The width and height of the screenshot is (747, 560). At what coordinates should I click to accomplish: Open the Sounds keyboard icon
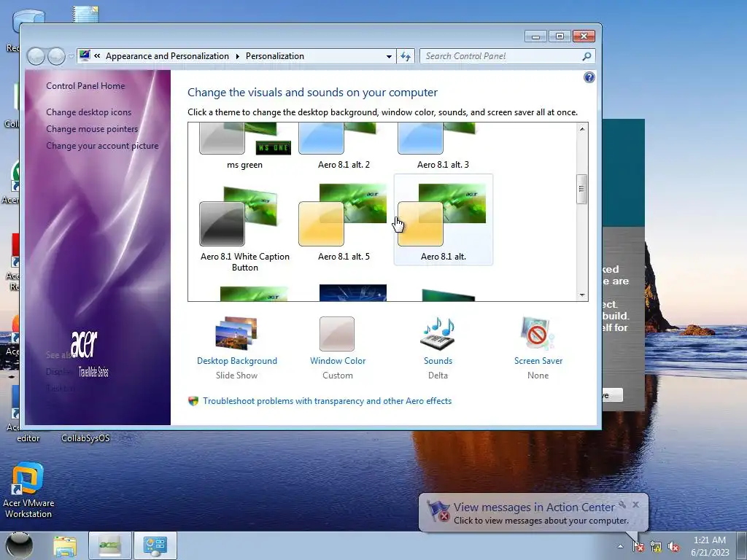(x=438, y=333)
